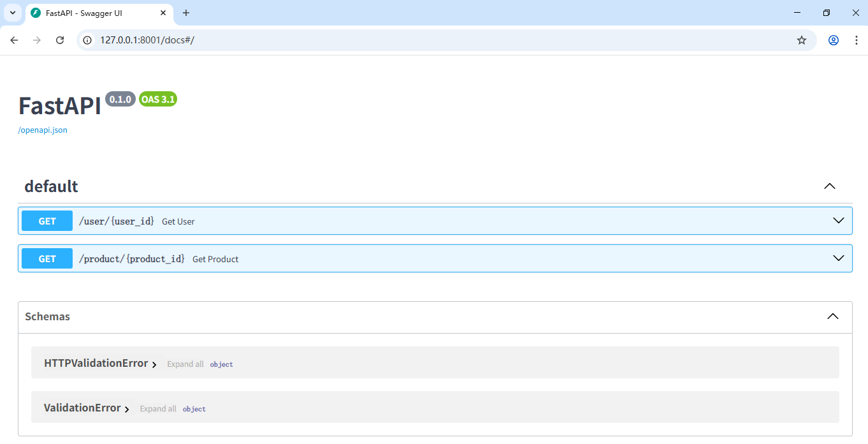The width and height of the screenshot is (868, 444).
Task: Open the /openapi.json link
Action: tap(43, 130)
